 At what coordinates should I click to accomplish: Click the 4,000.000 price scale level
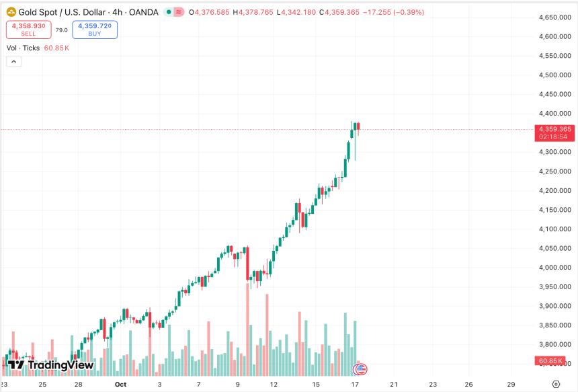(x=554, y=268)
